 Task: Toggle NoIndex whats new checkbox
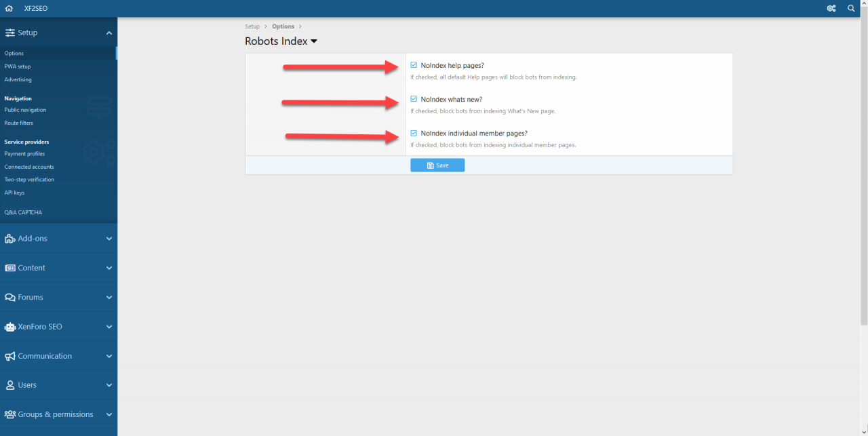pyautogui.click(x=414, y=99)
